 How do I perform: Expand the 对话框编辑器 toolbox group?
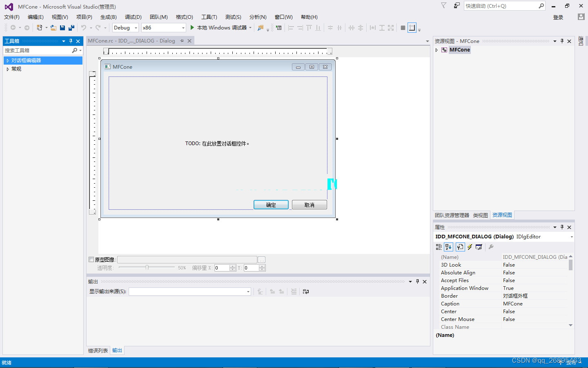point(8,61)
